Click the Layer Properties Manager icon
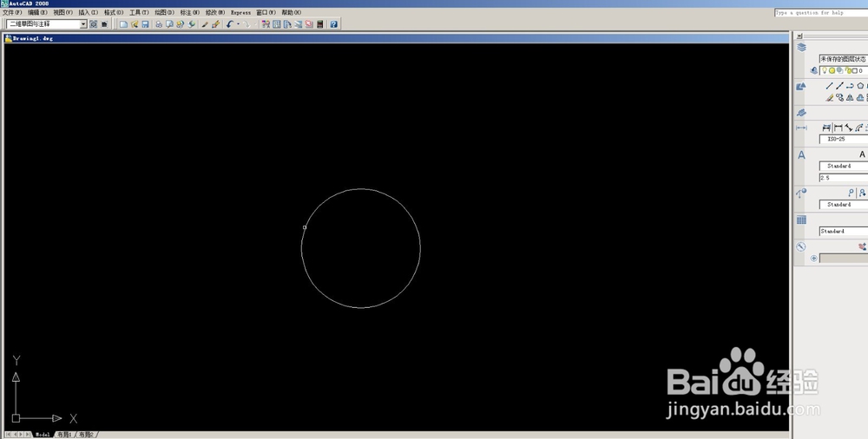This screenshot has width=868, height=439. tap(814, 70)
